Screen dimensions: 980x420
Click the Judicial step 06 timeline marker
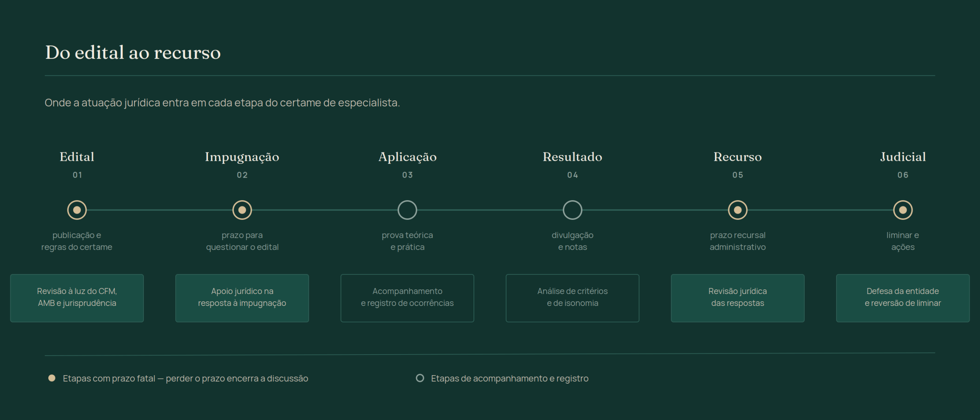click(x=903, y=210)
